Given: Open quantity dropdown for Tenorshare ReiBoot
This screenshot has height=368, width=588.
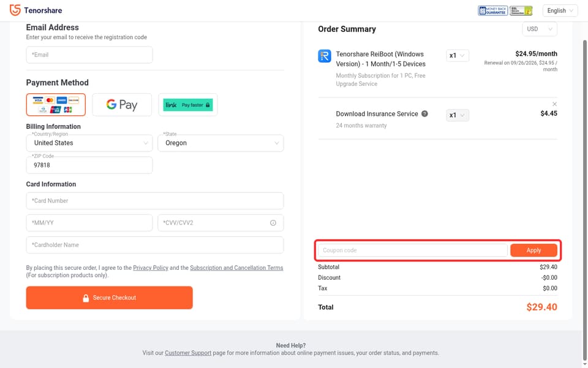Looking at the screenshot, I should [x=457, y=56].
